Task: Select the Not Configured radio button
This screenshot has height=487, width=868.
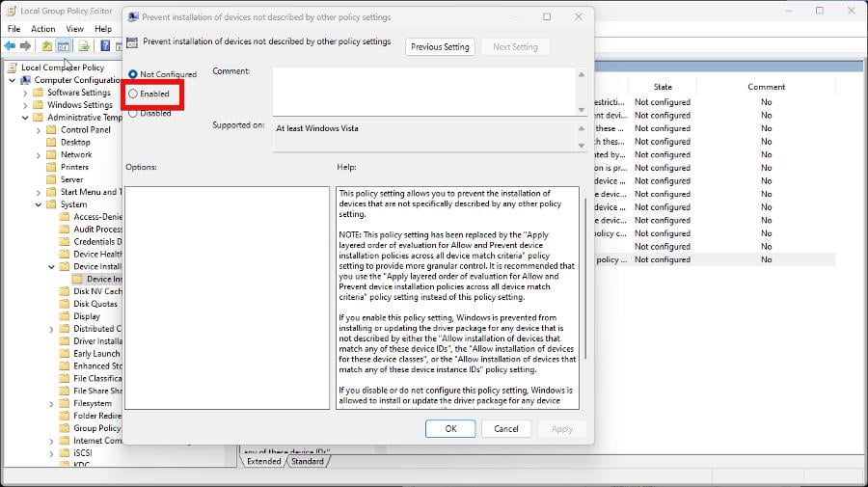Action: pos(133,74)
